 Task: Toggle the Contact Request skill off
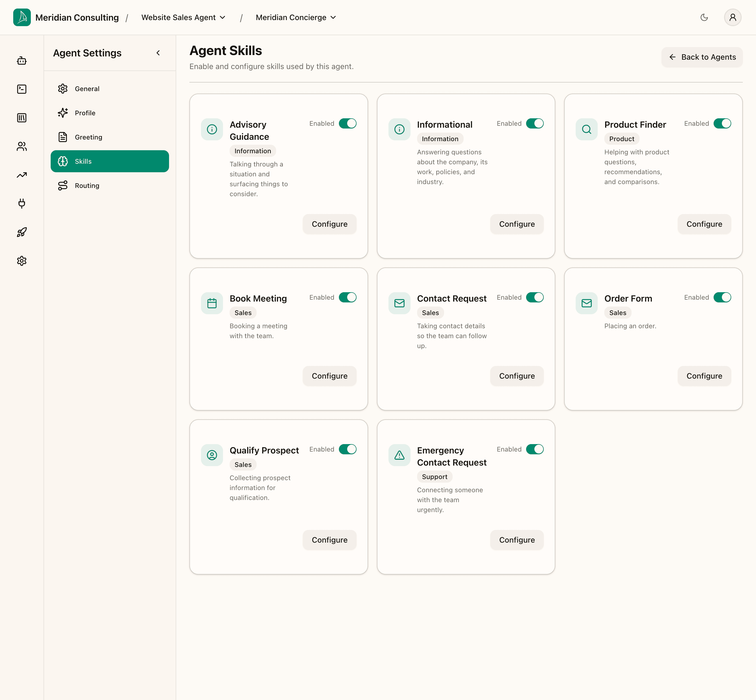click(x=535, y=297)
